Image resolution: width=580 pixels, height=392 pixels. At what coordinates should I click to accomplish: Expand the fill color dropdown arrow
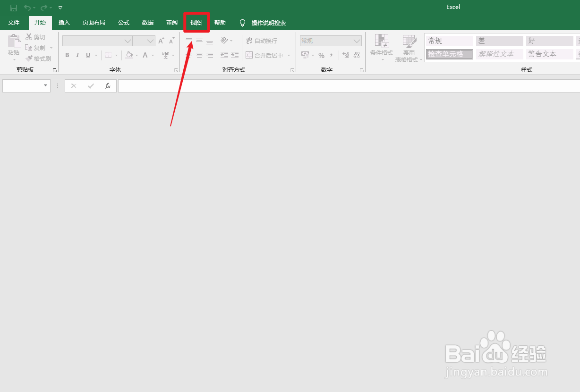point(137,56)
